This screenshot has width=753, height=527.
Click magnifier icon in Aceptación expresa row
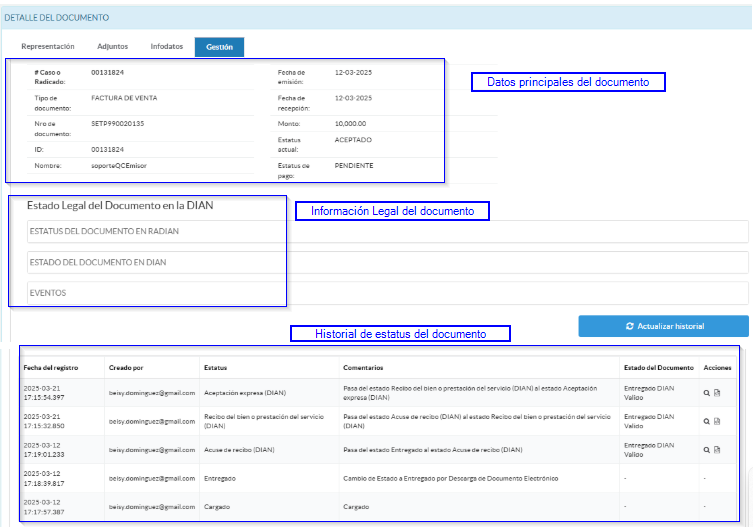707,393
